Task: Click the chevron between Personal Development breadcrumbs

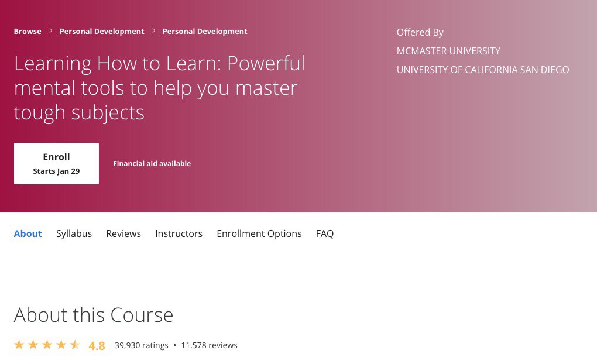Action: (x=153, y=31)
